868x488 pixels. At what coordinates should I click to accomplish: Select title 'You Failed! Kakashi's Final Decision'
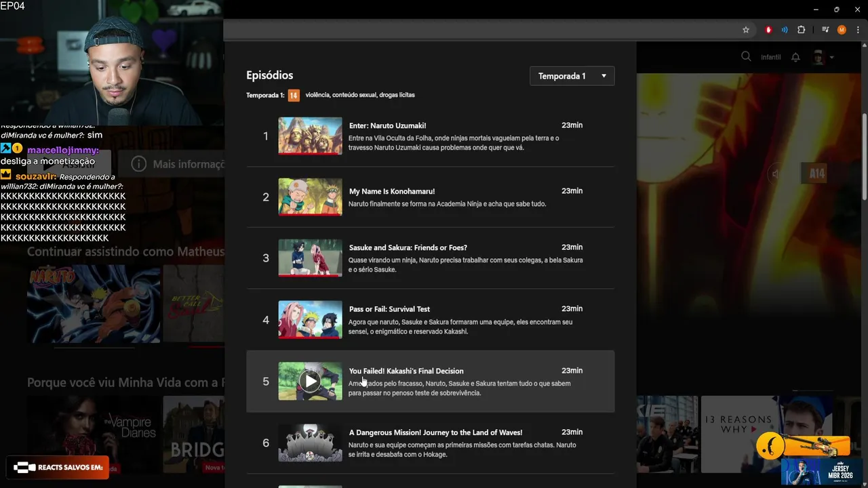(406, 371)
